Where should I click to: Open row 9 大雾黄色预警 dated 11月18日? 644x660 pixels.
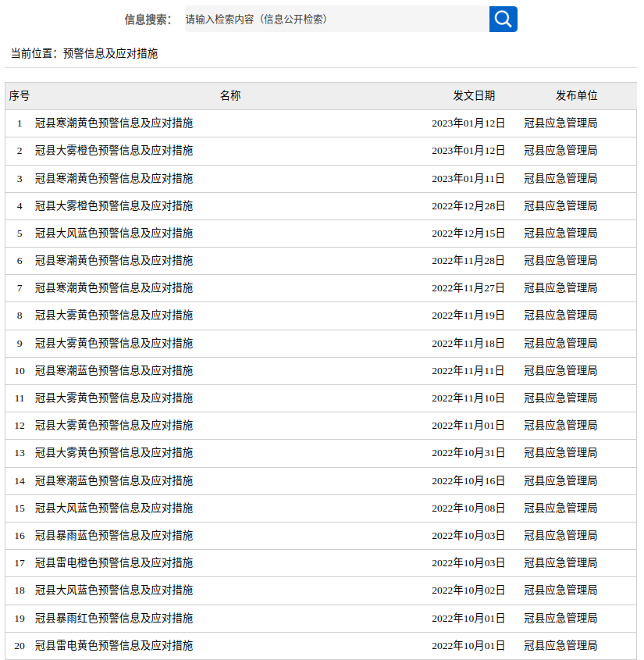[114, 344]
